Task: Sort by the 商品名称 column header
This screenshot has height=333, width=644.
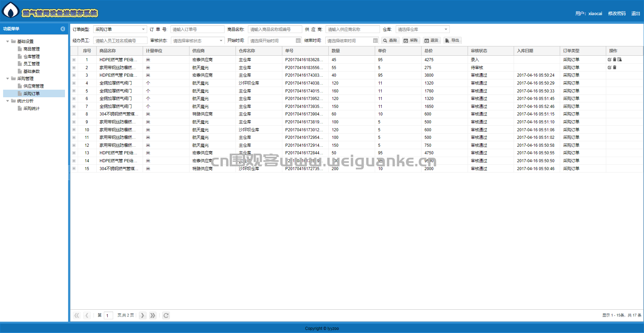Action: point(119,51)
